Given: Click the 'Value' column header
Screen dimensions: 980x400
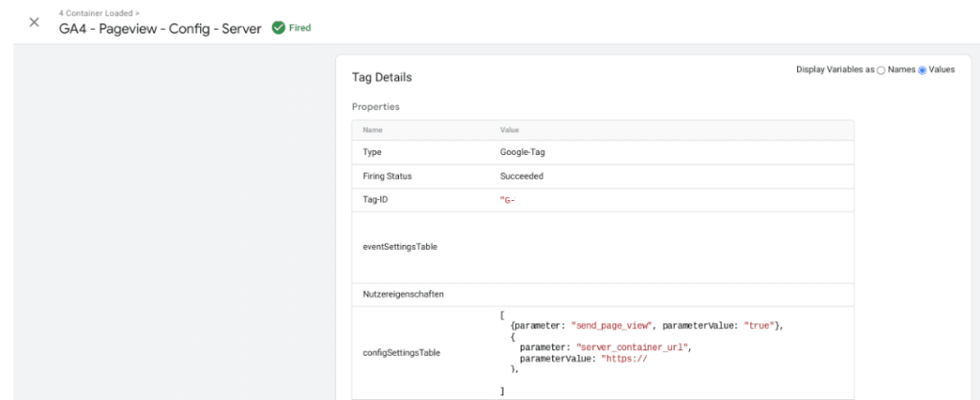Looking at the screenshot, I should click(509, 130).
